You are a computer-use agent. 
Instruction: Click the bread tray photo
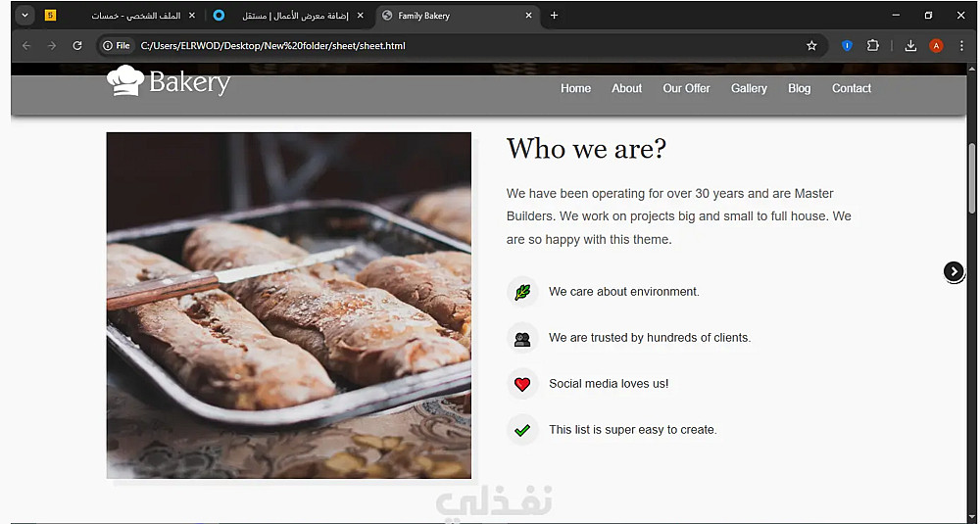point(289,306)
